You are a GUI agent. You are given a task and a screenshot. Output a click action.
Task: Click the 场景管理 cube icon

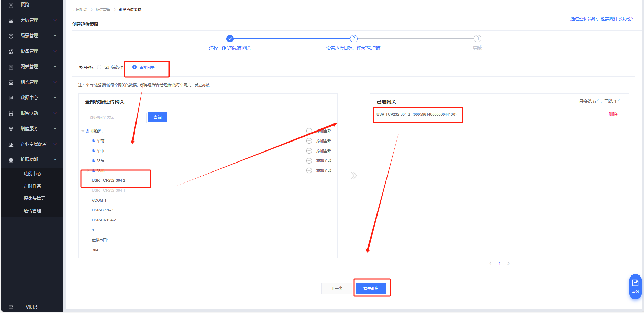(11, 36)
